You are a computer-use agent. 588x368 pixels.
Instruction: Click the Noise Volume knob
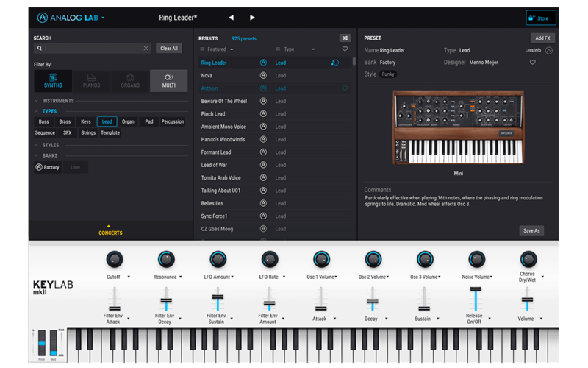476,260
